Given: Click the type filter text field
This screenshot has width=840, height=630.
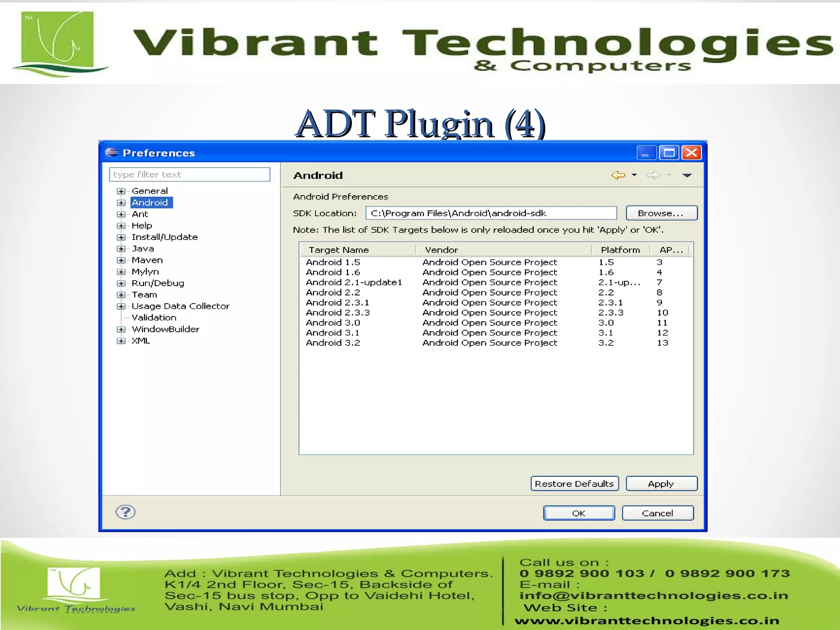Looking at the screenshot, I should (189, 174).
